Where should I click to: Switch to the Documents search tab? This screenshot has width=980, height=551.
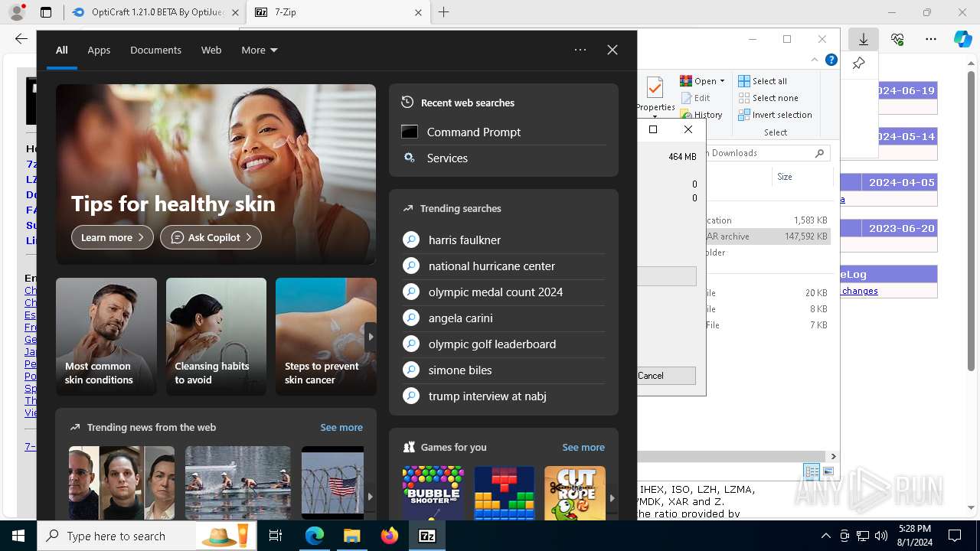tap(155, 50)
